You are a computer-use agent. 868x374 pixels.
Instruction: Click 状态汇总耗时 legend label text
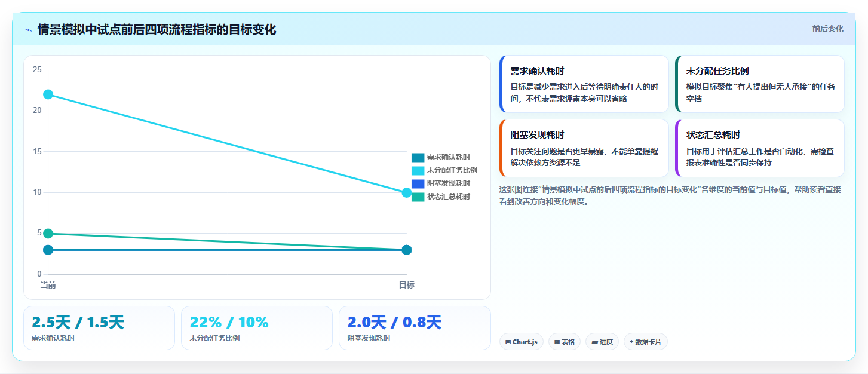[x=448, y=197]
